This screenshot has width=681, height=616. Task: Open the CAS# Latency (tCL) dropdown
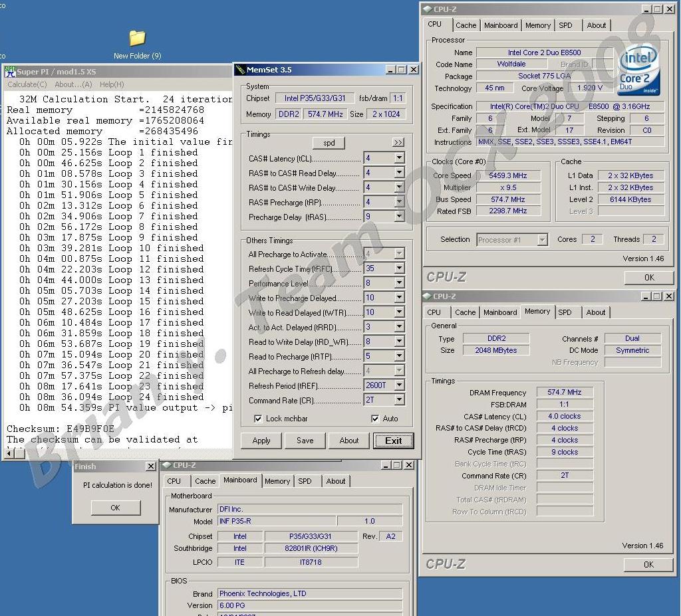click(x=399, y=158)
